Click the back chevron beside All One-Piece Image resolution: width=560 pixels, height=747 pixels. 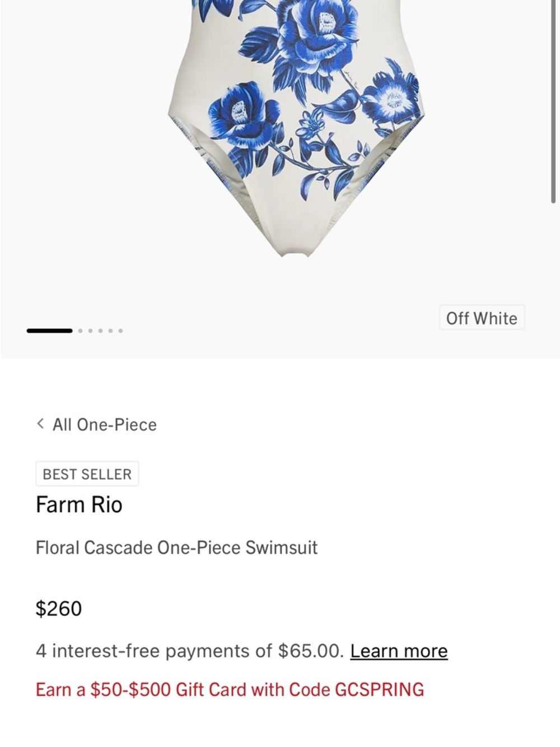(x=40, y=424)
